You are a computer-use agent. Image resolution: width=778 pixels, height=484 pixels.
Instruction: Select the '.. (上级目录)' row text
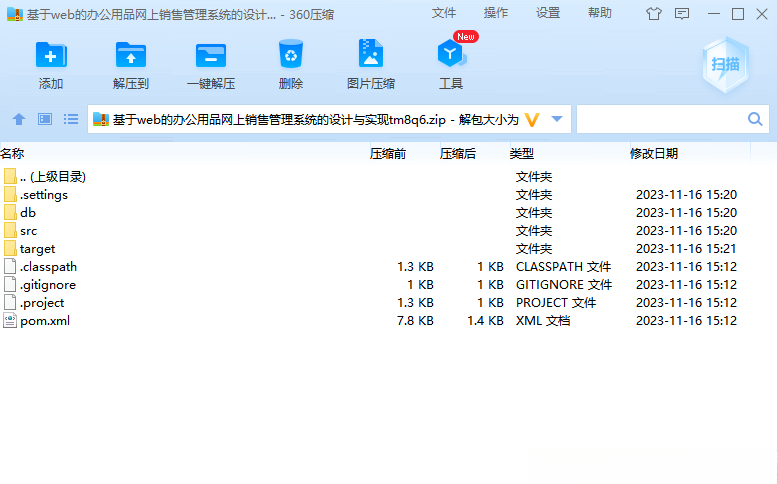coord(53,177)
